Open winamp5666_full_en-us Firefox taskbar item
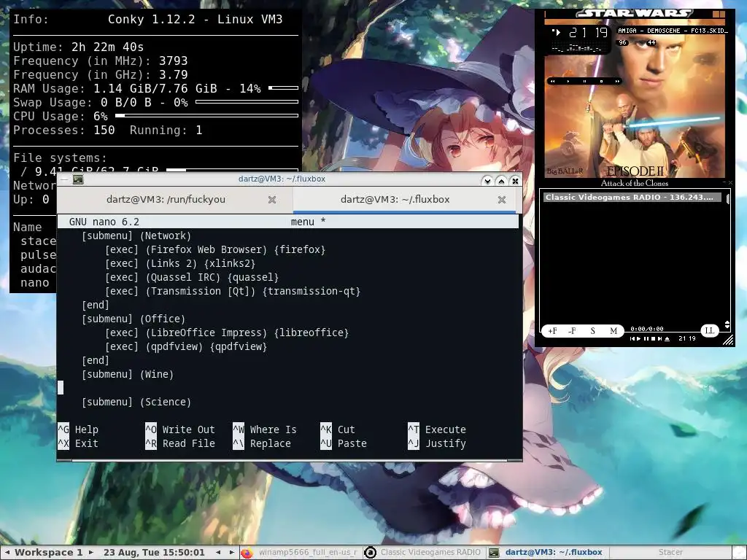The height and width of the screenshot is (560, 747). click(x=300, y=553)
